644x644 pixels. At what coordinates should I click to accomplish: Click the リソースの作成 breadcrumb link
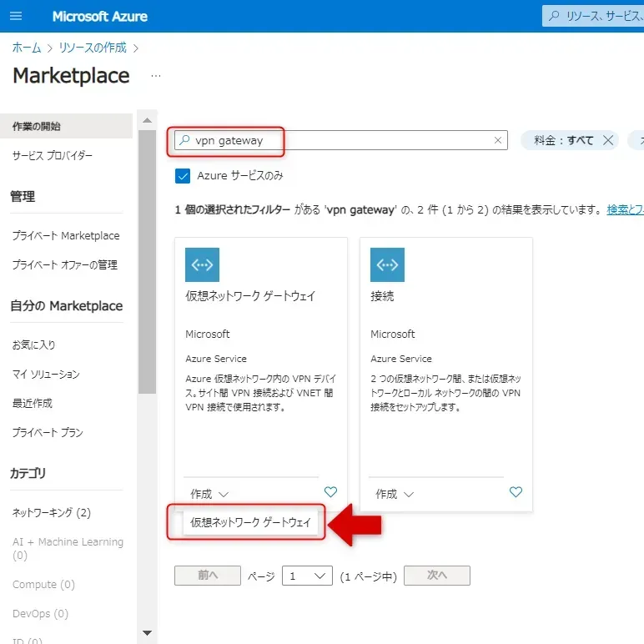pyautogui.click(x=93, y=48)
